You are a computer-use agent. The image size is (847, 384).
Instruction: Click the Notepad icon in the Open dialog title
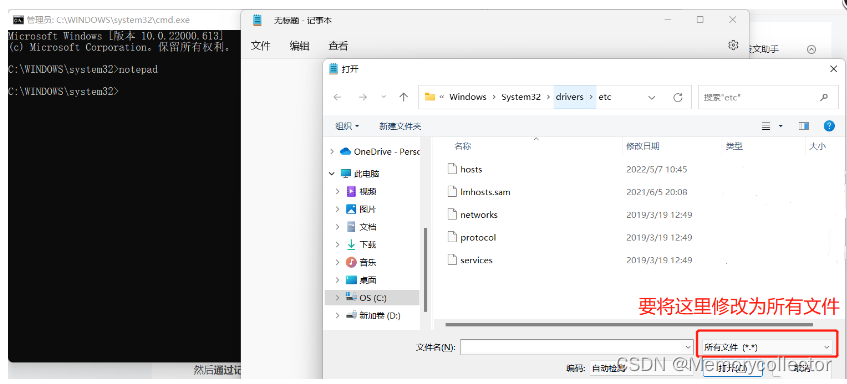[x=333, y=69]
